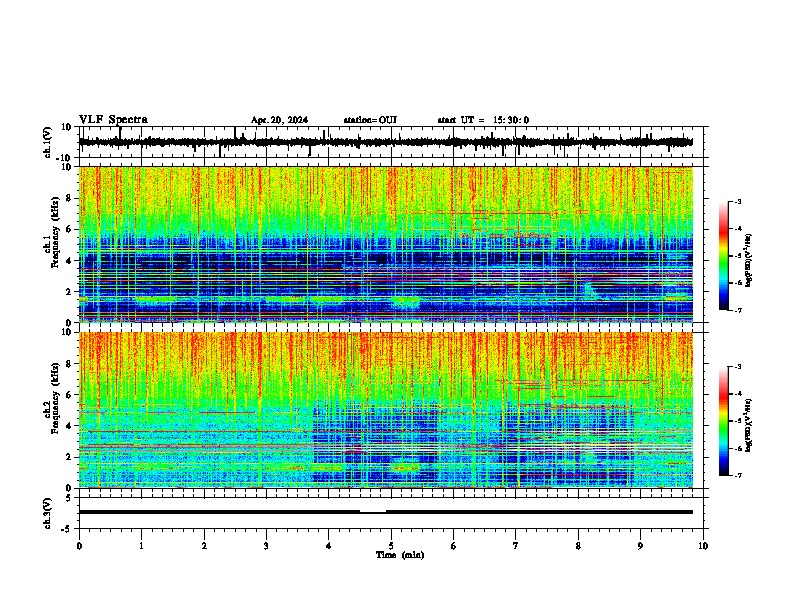Click the "Time (min)" axis title

coord(400,555)
